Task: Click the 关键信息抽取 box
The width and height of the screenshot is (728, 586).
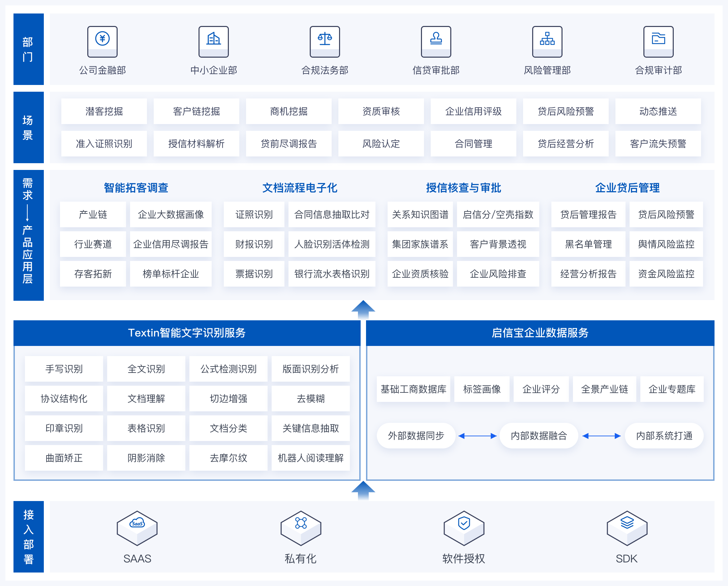Action: [311, 428]
